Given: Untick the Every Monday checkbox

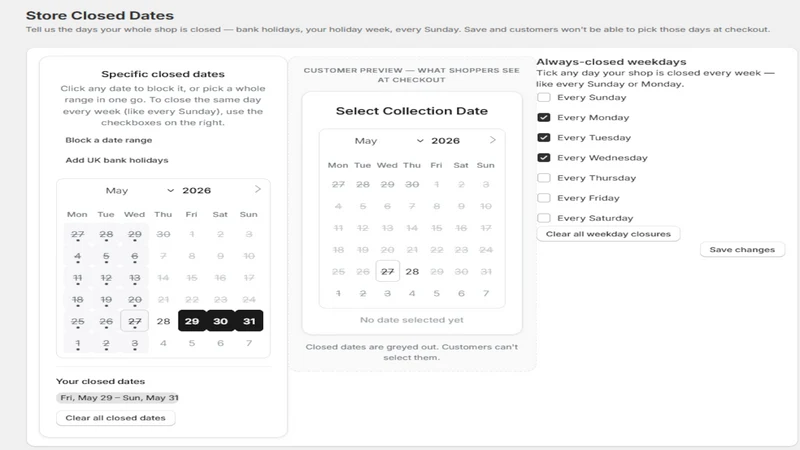Looking at the screenshot, I should (544, 117).
